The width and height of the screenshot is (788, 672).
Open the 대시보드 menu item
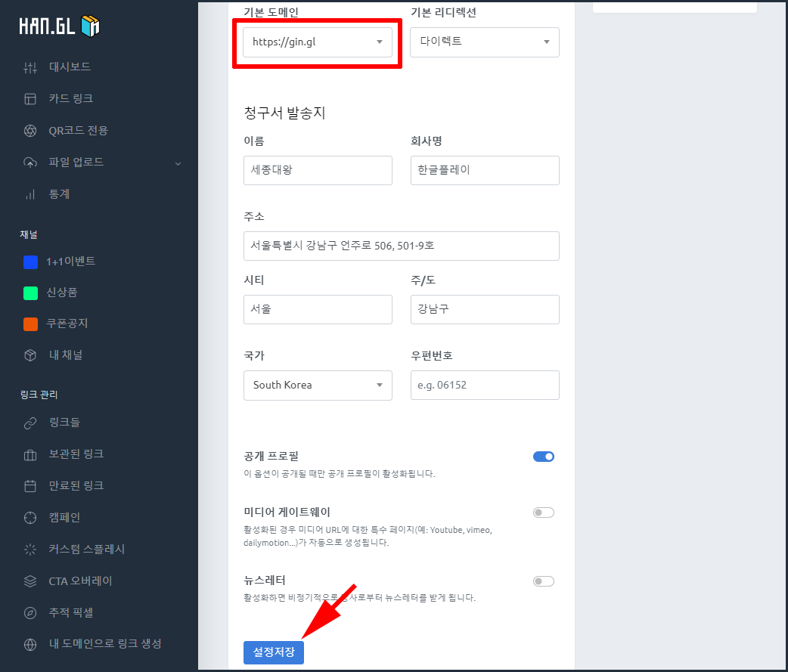tap(70, 67)
